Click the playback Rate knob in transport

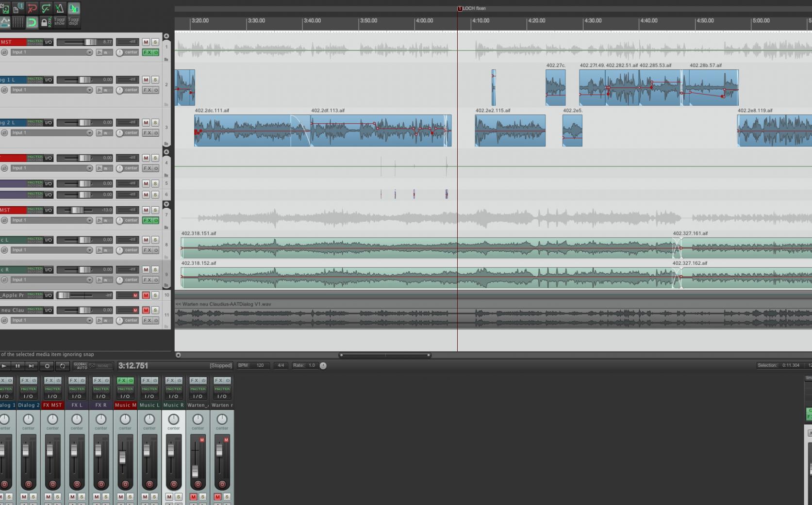pos(323,365)
